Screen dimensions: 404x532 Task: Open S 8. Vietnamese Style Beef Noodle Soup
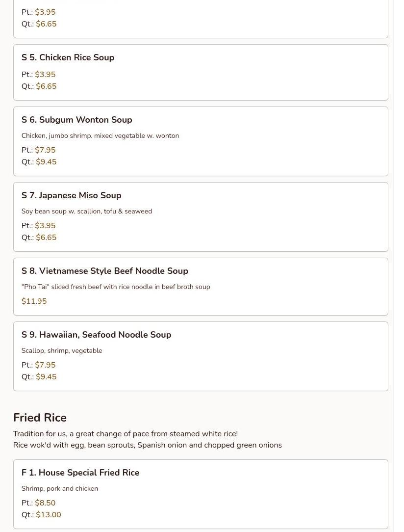104,271
